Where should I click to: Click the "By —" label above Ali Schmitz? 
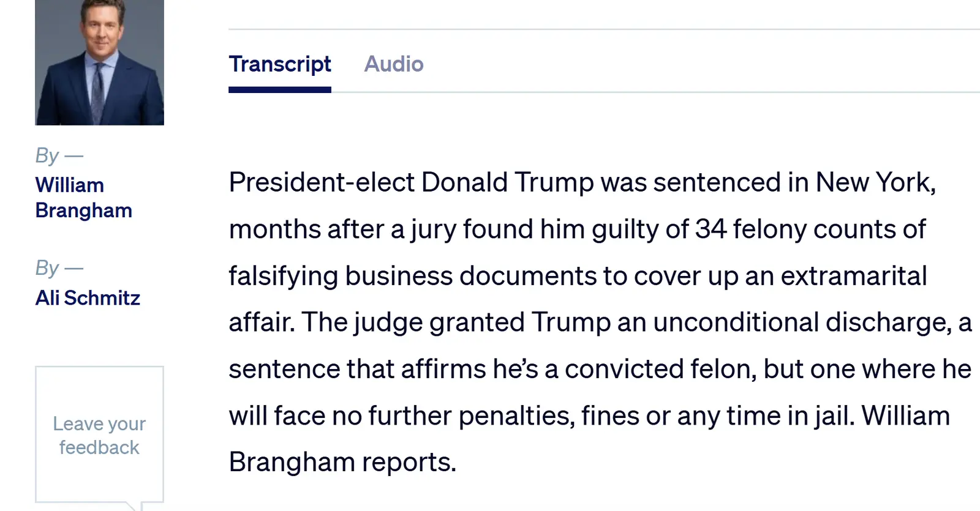[59, 268]
